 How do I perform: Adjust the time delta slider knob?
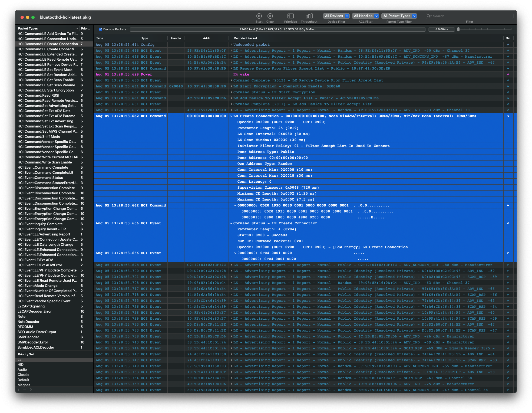[x=458, y=29]
